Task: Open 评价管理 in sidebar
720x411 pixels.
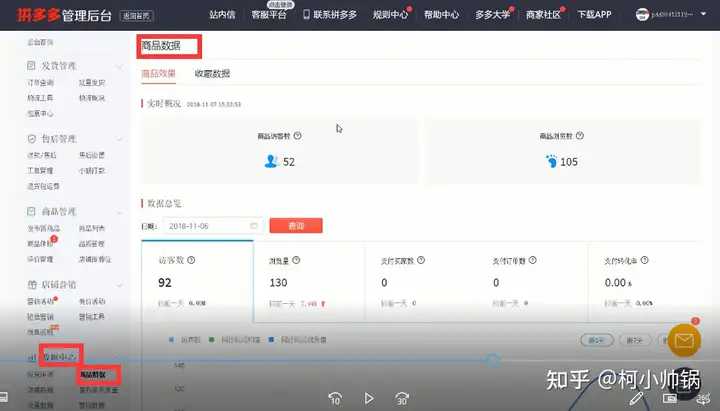Action: (x=40, y=259)
